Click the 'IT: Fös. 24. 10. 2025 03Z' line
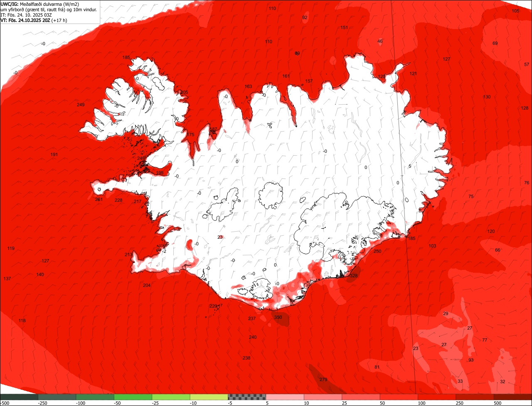Viewport: 532px width, 406px height. [26, 15]
